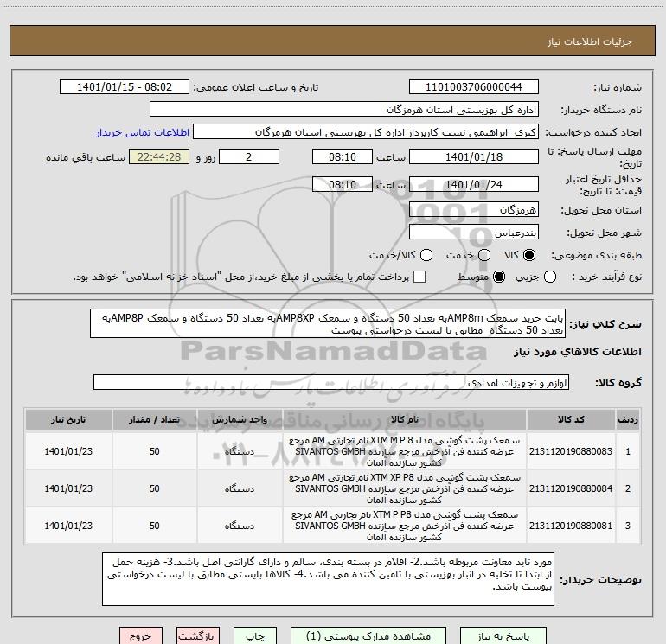Click the unit دستگاه in row 3
The image size is (666, 644).
pyautogui.click(x=240, y=526)
